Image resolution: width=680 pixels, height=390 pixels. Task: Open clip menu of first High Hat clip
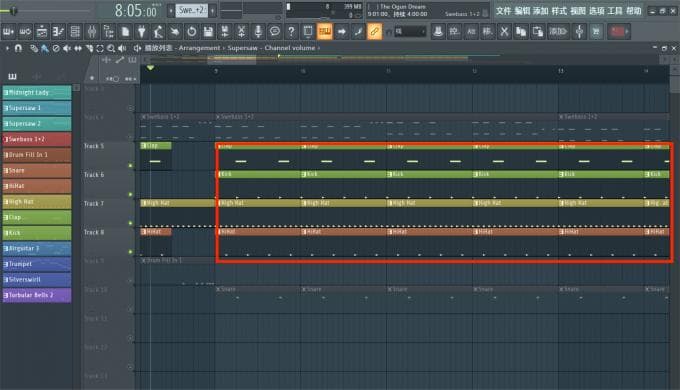point(144,203)
